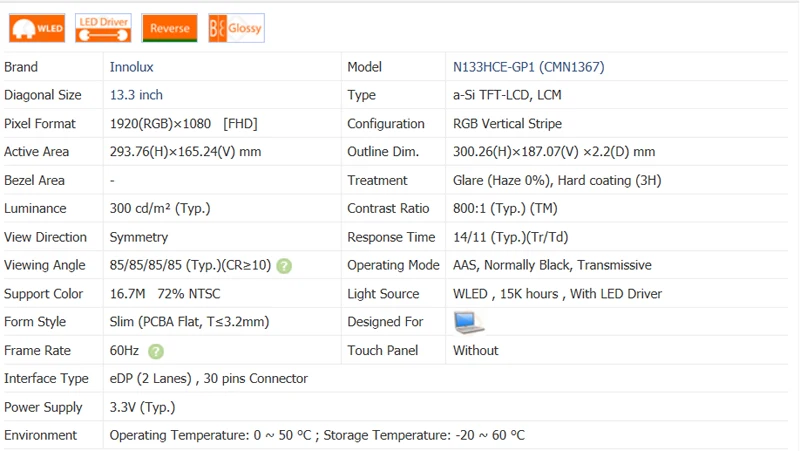
Task: Click the Frame Rate label
Action: (x=37, y=350)
